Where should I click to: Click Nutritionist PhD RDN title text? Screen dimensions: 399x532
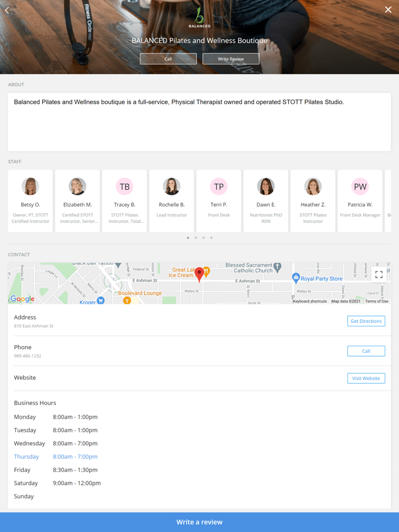(266, 218)
